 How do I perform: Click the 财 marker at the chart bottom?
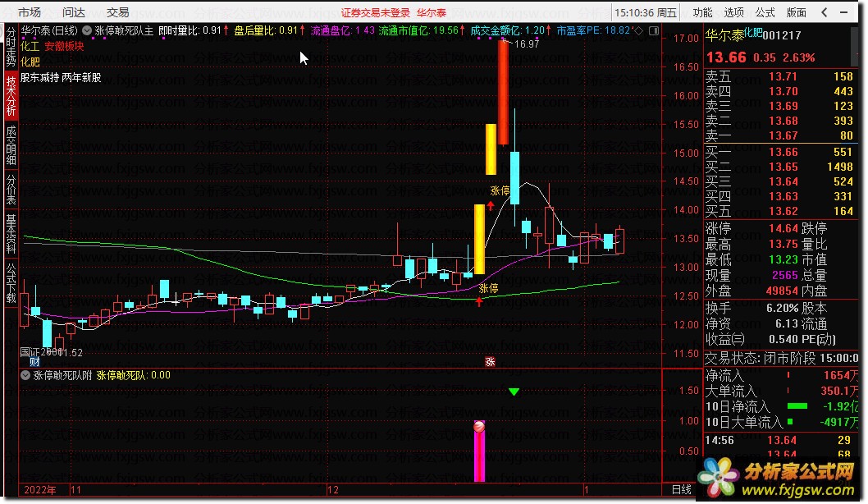(35, 362)
